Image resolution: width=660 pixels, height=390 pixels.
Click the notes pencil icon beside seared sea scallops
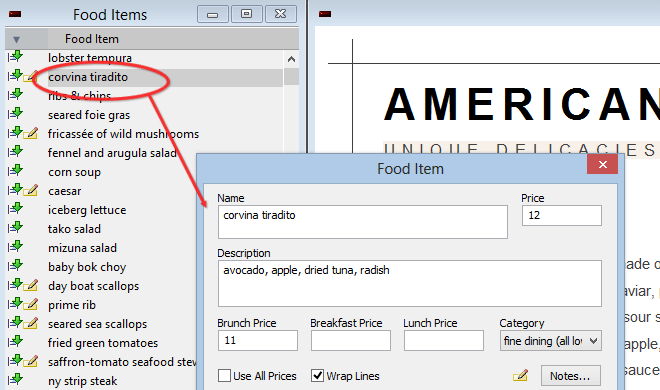(x=31, y=323)
